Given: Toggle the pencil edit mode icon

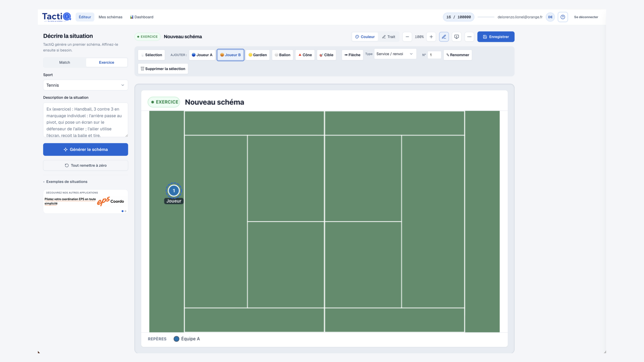Looking at the screenshot, I should click(444, 37).
